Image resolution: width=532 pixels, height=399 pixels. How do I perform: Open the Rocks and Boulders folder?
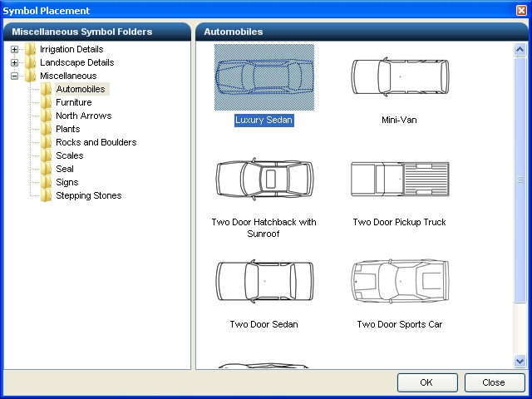[96, 142]
